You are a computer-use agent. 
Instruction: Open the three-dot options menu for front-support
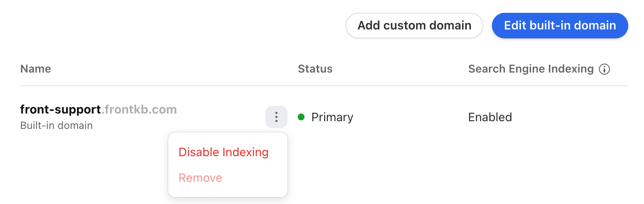[x=276, y=117]
